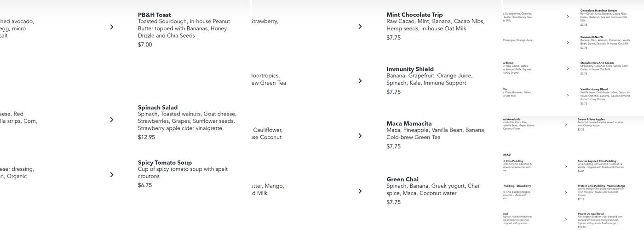Click the arrow left of Sweet & Sour Apples

566,125
